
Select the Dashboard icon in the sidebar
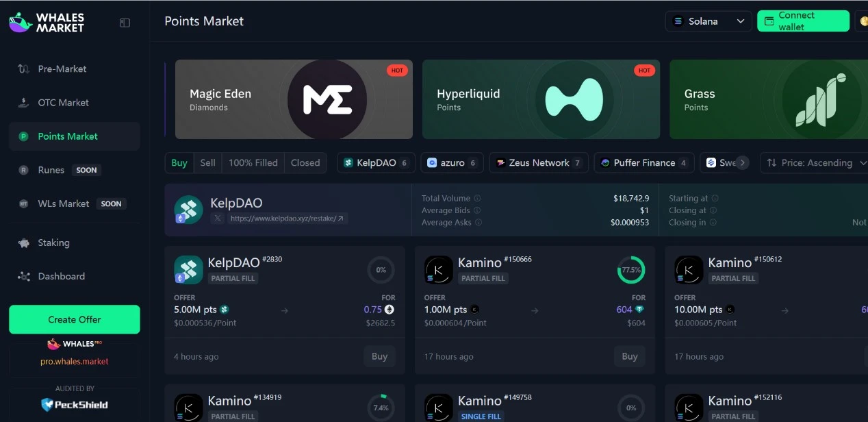coord(22,276)
